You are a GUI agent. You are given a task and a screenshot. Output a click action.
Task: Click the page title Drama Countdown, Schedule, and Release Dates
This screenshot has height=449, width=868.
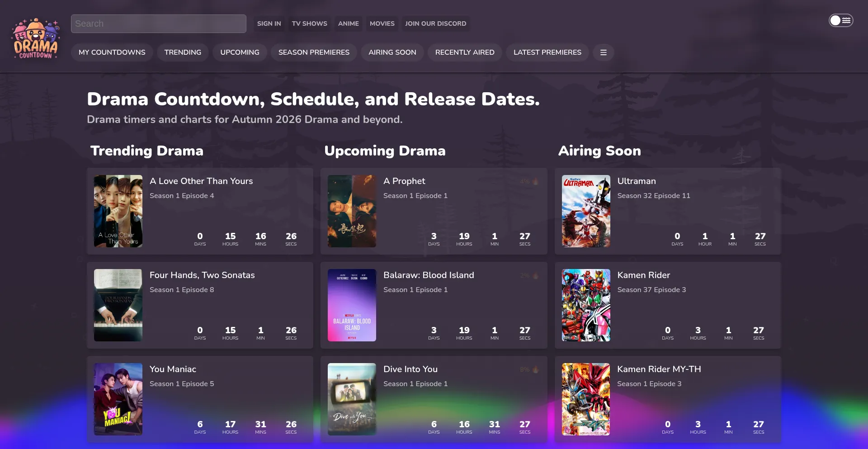point(313,99)
